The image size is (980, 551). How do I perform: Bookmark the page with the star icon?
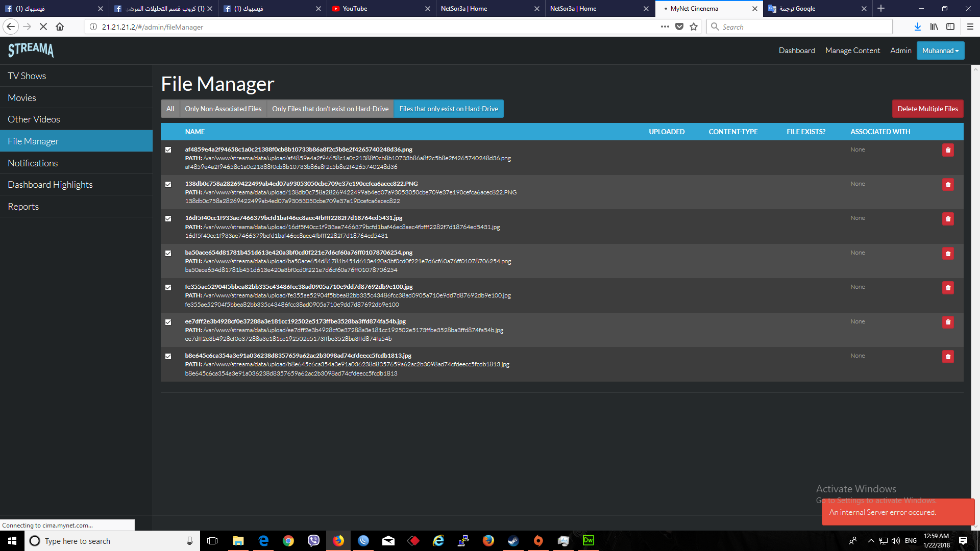pyautogui.click(x=694, y=27)
